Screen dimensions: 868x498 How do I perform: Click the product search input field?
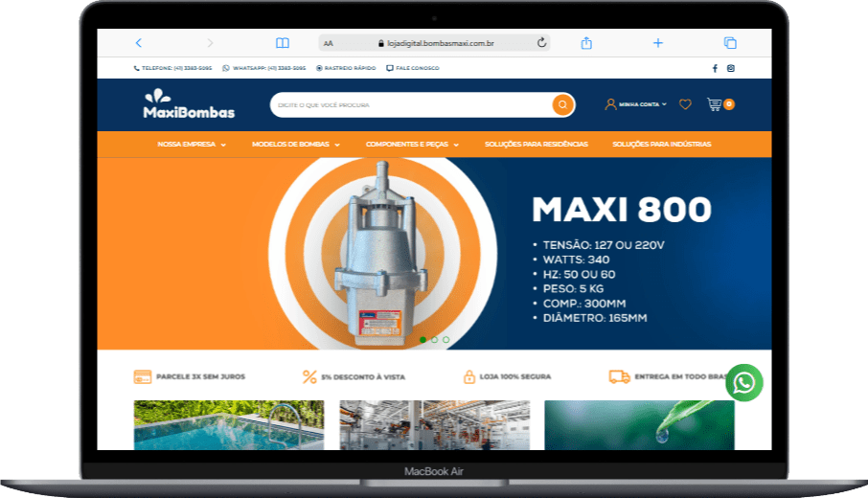407,104
